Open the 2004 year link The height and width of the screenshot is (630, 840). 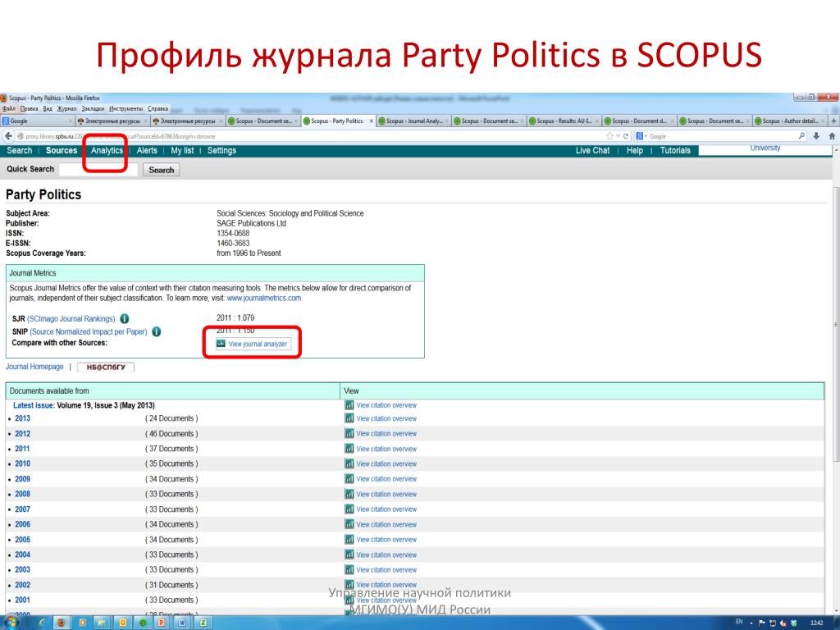[22, 555]
